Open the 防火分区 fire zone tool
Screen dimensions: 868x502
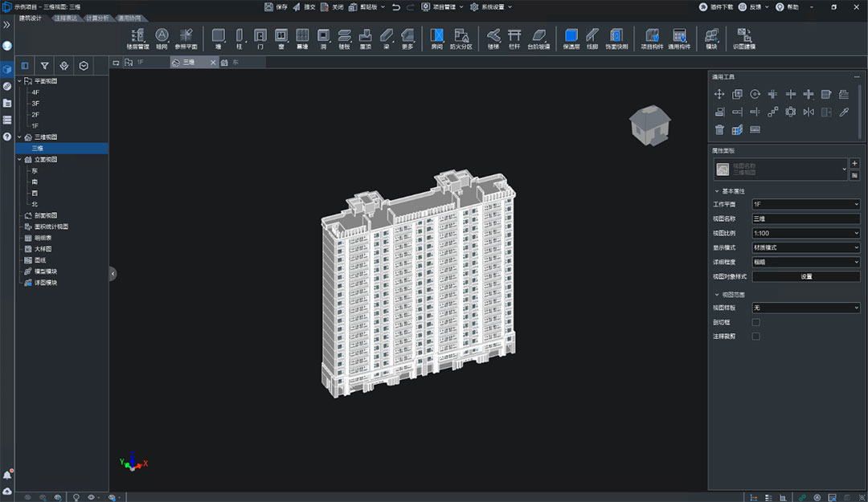(x=461, y=39)
